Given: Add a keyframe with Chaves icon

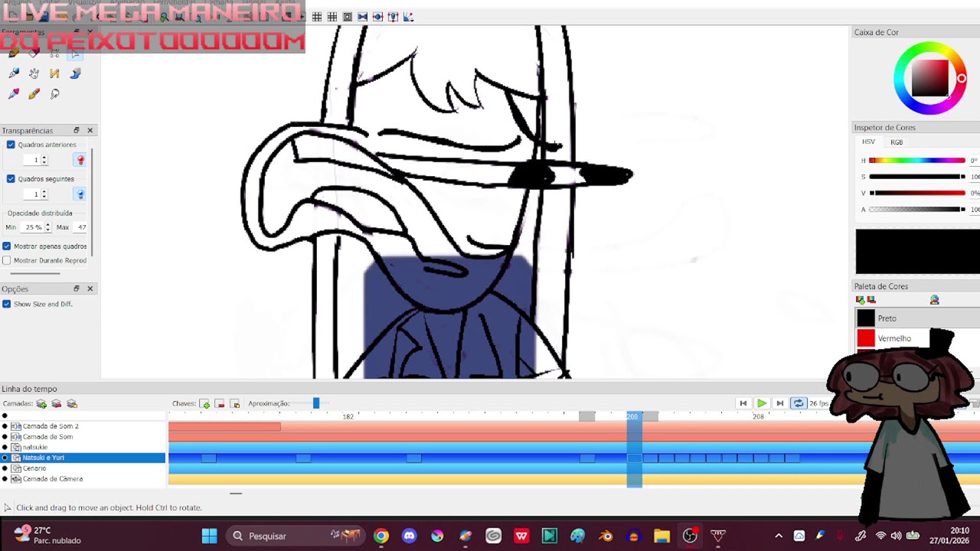Looking at the screenshot, I should point(204,403).
